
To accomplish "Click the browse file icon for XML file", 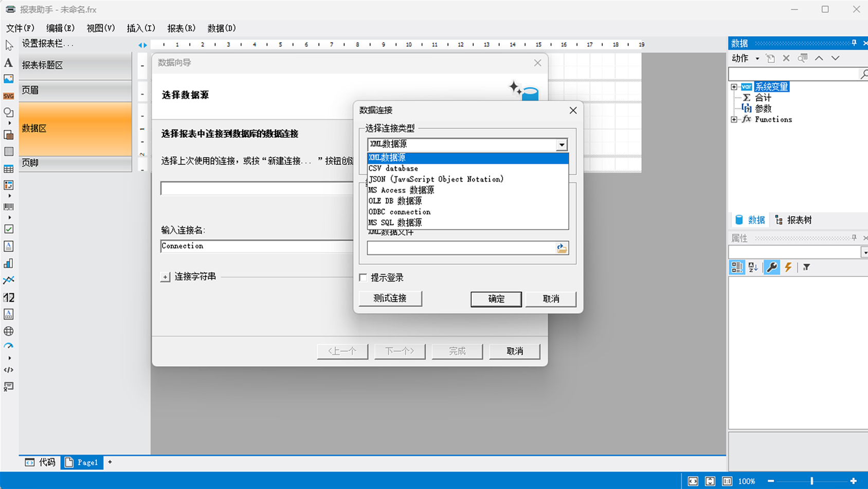I will click(562, 249).
